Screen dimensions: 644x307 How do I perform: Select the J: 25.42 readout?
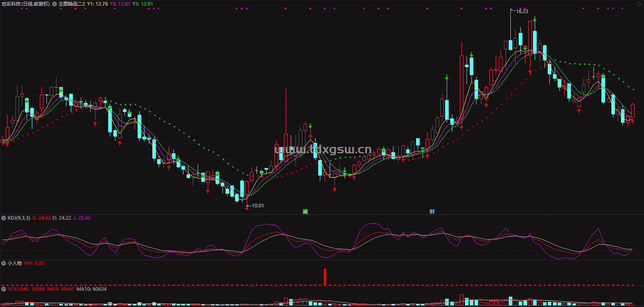pos(82,218)
